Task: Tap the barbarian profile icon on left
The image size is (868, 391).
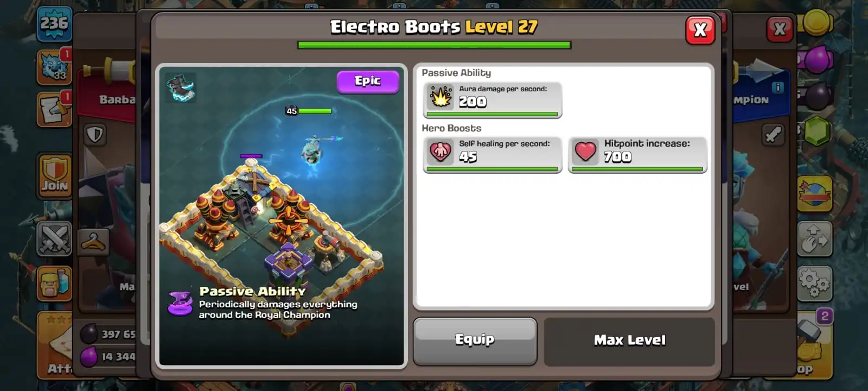Action: [54, 283]
